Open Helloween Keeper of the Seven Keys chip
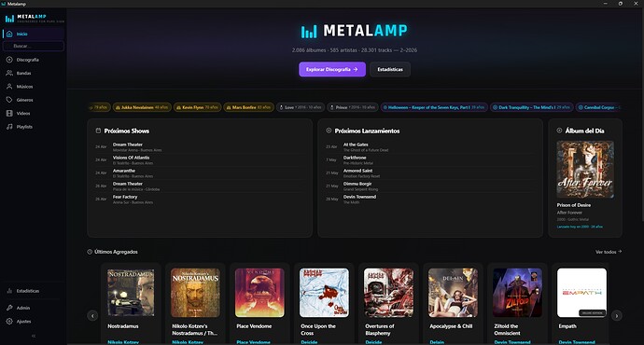The image size is (644, 345). (x=434, y=107)
